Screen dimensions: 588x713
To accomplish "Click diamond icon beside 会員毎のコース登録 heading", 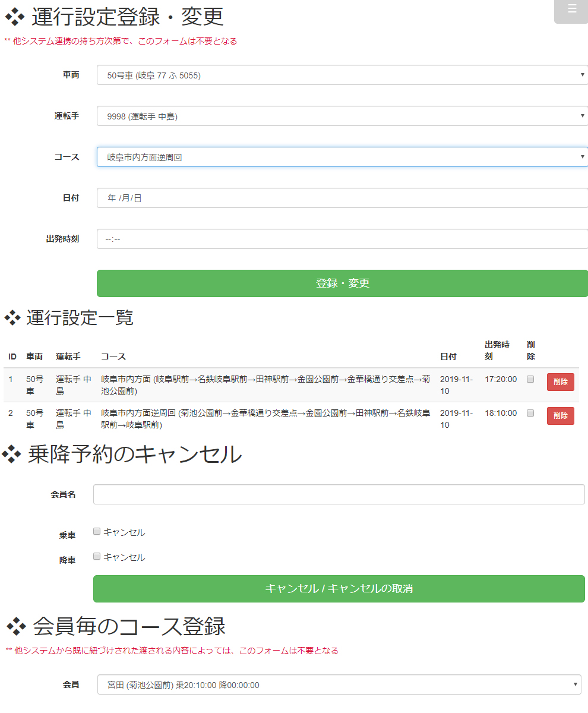I will pos(17,626).
